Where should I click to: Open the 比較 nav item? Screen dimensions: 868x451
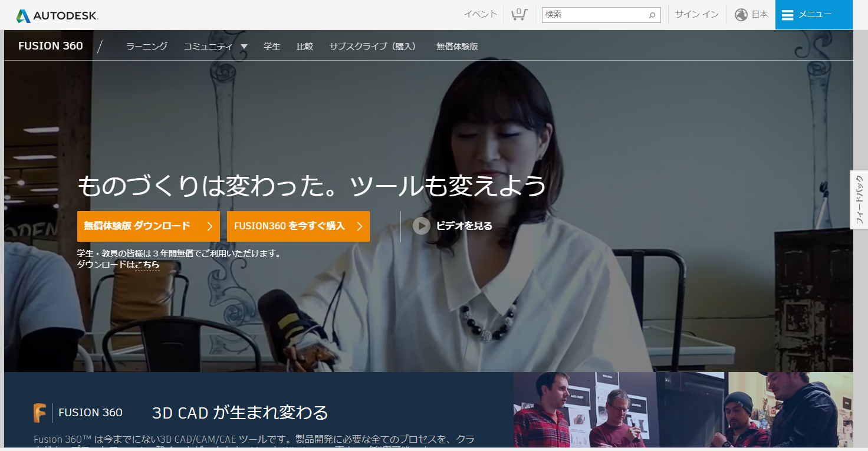click(305, 47)
